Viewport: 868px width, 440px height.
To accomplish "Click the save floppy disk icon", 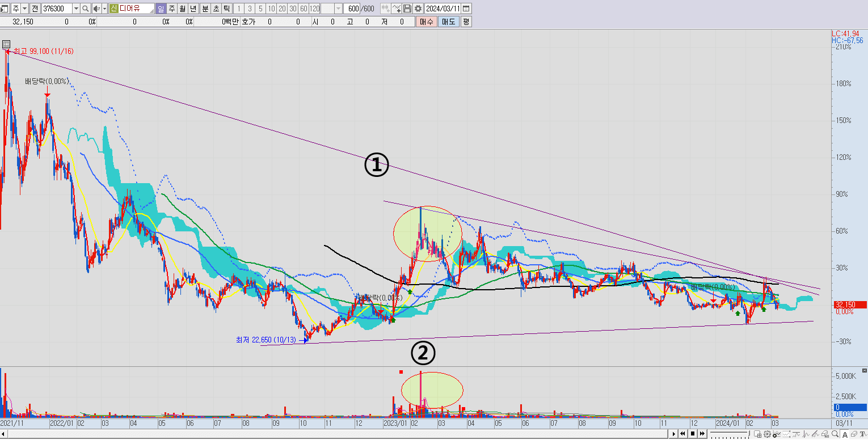I will point(407,9).
